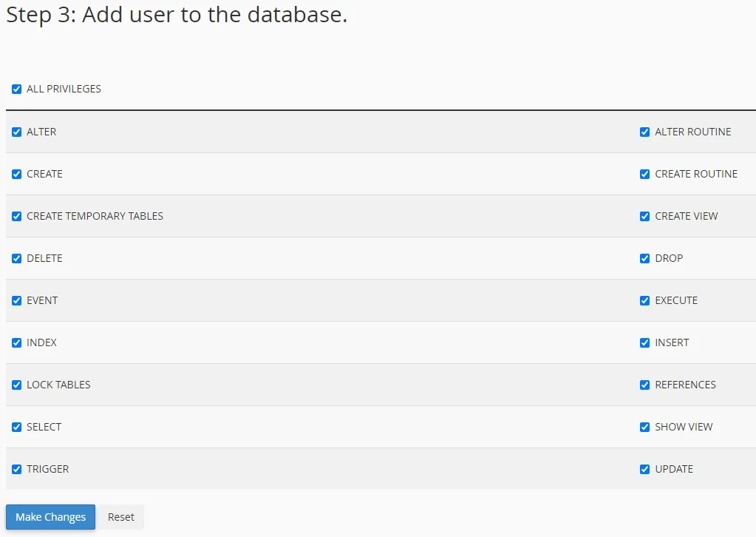Toggle the CREATE VIEW checkbox
The image size is (756, 537).
point(645,217)
